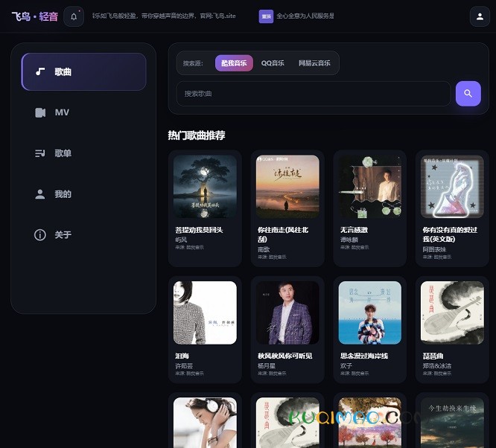Open the user profile icon at top right
Image resolution: width=496 pixels, height=448 pixels.
pyautogui.click(x=480, y=16)
